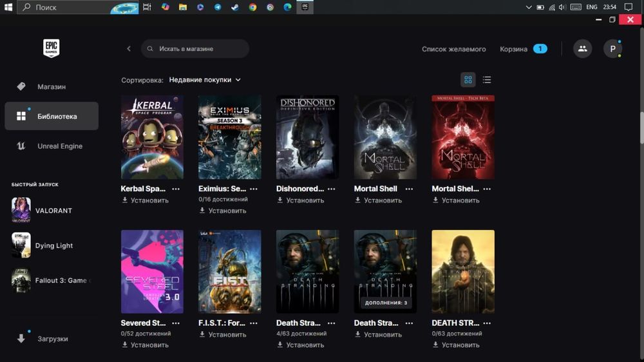Open the Корзина cart
Screen dimensions: 644x362
pyautogui.click(x=523, y=49)
